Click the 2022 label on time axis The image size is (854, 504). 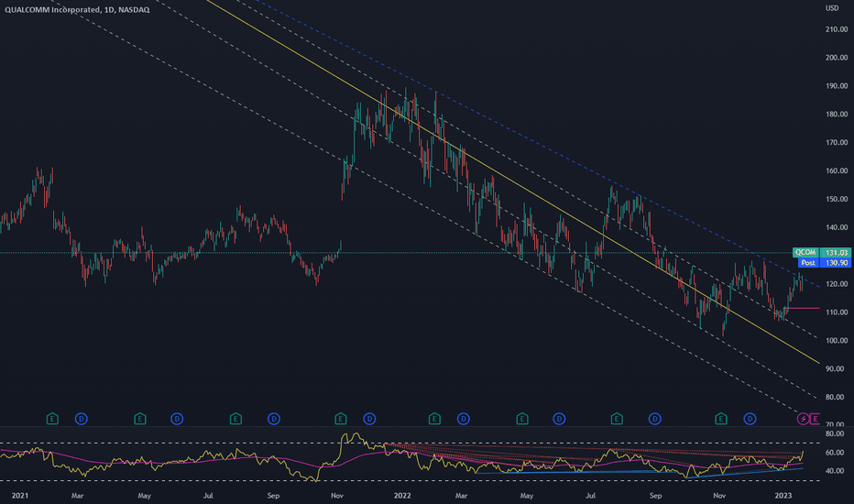[402, 496]
